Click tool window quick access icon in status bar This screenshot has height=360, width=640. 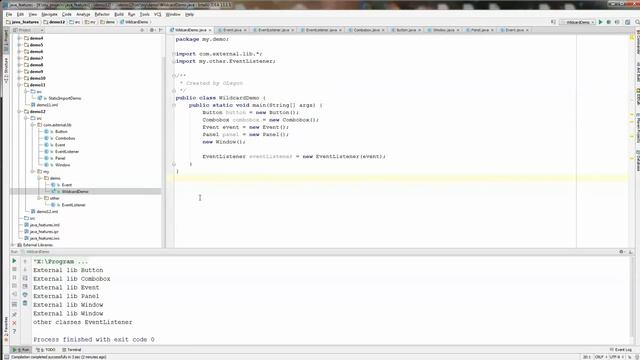[7, 357]
